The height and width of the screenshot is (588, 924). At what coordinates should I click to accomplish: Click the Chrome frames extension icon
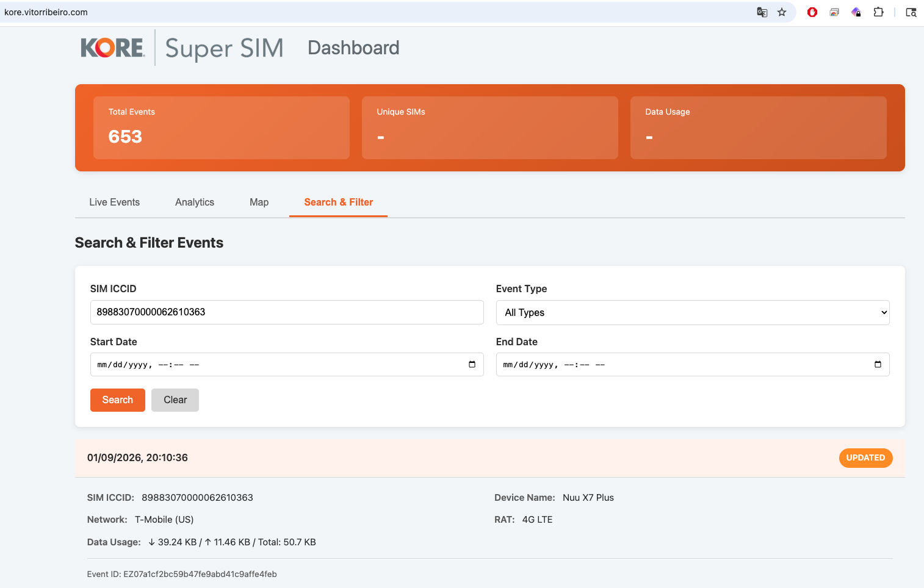click(834, 12)
